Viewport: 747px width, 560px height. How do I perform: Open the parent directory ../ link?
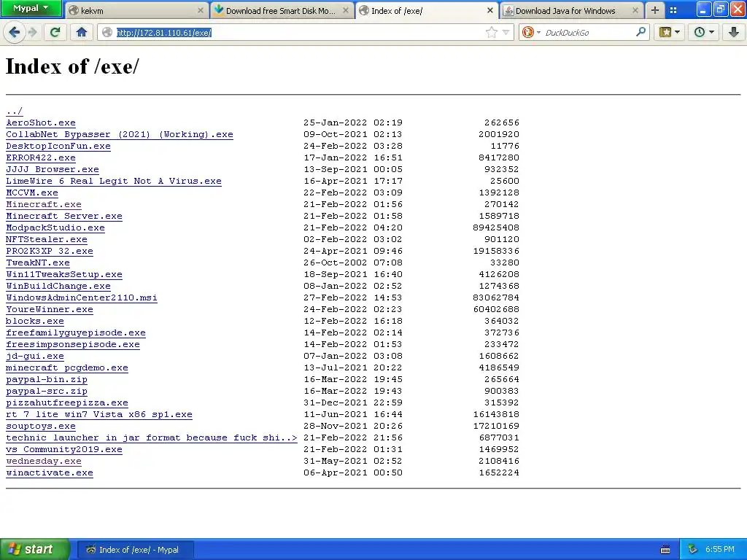click(15, 111)
